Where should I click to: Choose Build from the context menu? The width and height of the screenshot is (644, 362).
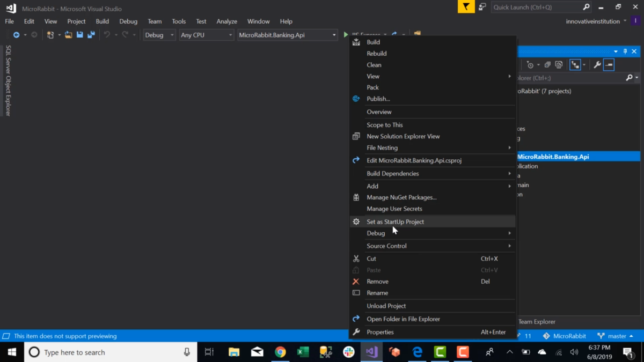tap(433, 42)
